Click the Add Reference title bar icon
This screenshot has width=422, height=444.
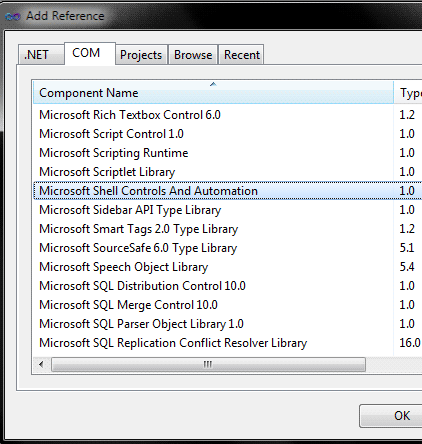(x=13, y=16)
